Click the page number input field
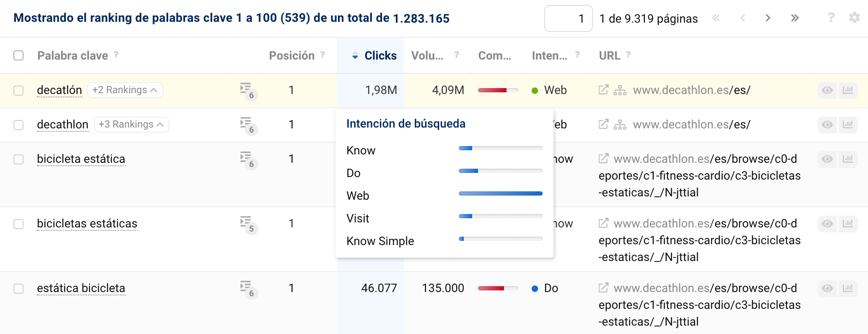This screenshot has width=868, height=334. pyautogui.click(x=568, y=18)
